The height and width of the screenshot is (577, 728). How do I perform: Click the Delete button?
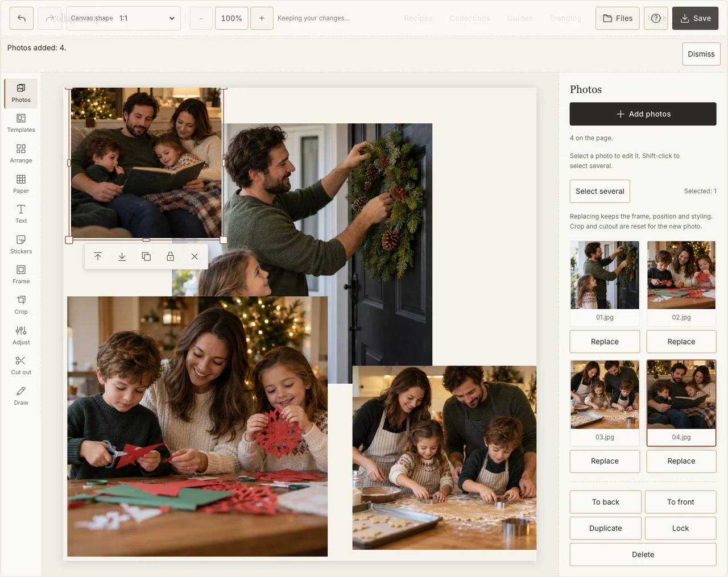point(643,554)
